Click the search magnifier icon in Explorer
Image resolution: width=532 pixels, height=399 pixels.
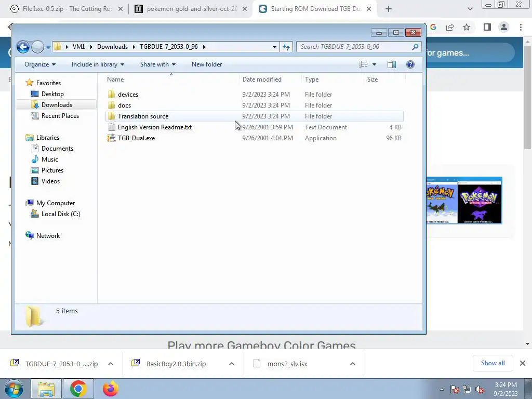[415, 47]
